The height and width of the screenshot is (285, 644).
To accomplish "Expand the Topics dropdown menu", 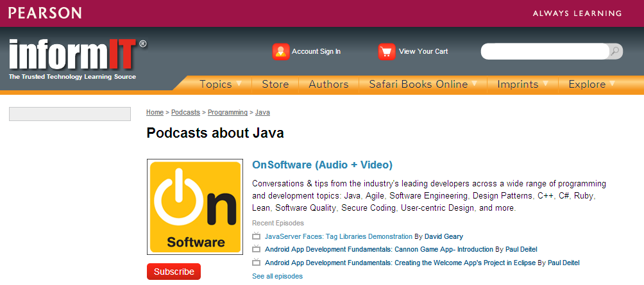I will pyautogui.click(x=221, y=84).
